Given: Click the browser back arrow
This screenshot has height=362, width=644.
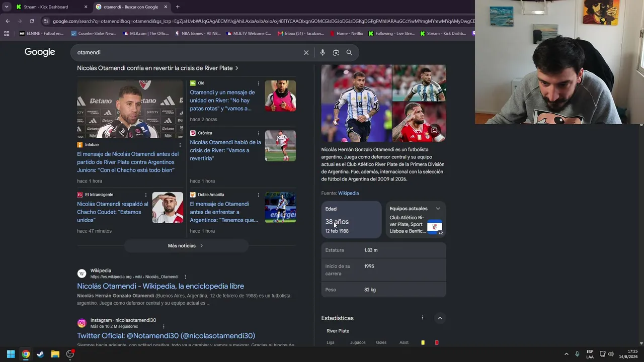Looking at the screenshot, I should [x=8, y=21].
